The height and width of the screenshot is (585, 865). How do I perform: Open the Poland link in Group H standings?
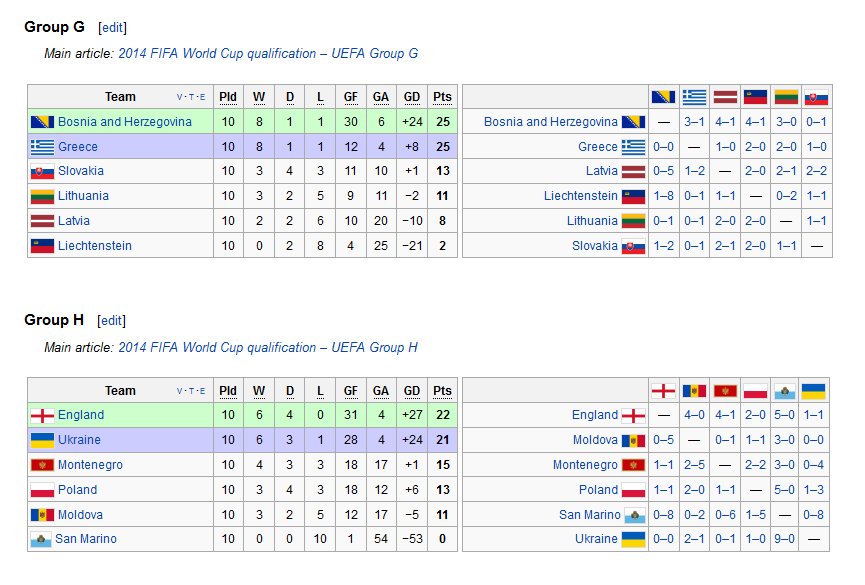77,490
